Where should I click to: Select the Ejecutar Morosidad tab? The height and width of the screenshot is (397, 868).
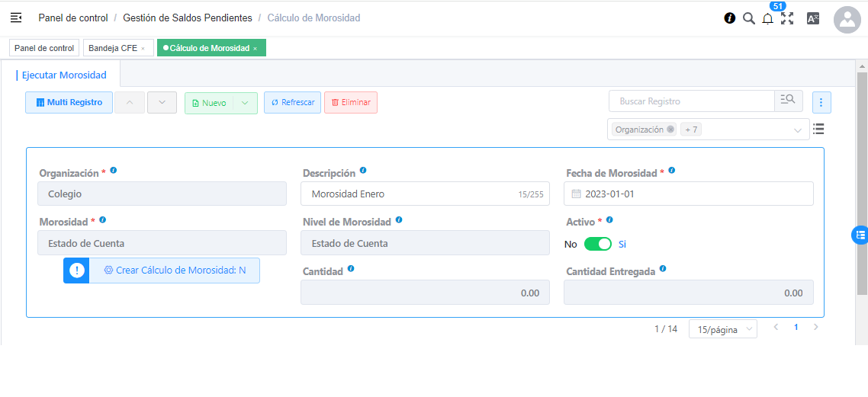[64, 75]
